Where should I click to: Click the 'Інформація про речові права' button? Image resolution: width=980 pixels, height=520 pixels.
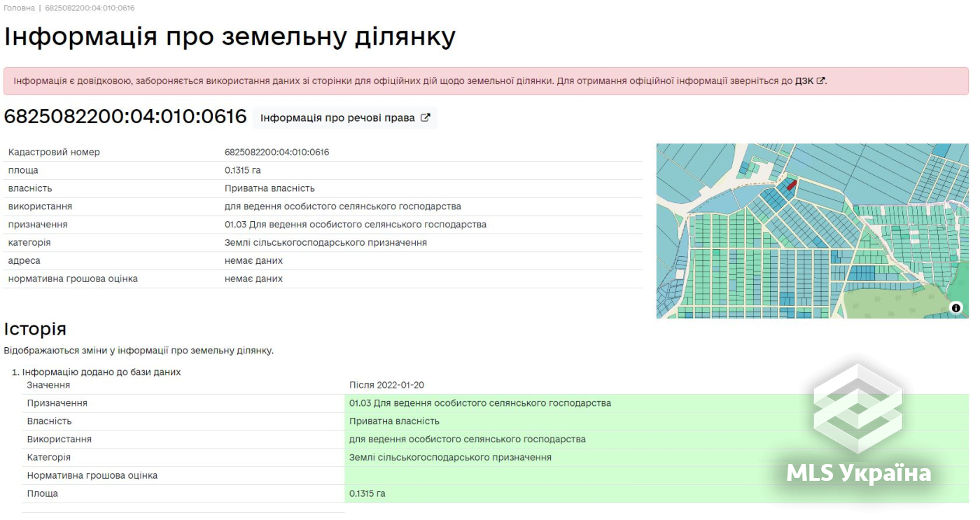(x=345, y=118)
